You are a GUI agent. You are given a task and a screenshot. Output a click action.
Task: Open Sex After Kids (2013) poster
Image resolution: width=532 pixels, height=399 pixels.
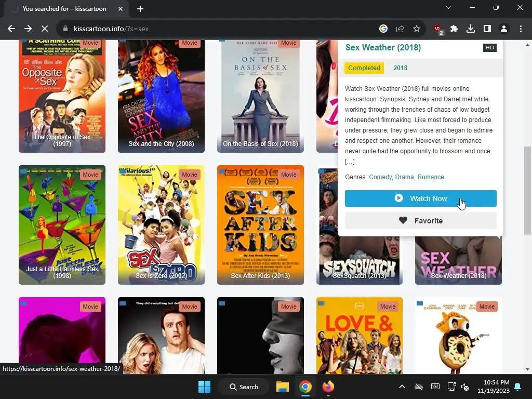(x=260, y=225)
